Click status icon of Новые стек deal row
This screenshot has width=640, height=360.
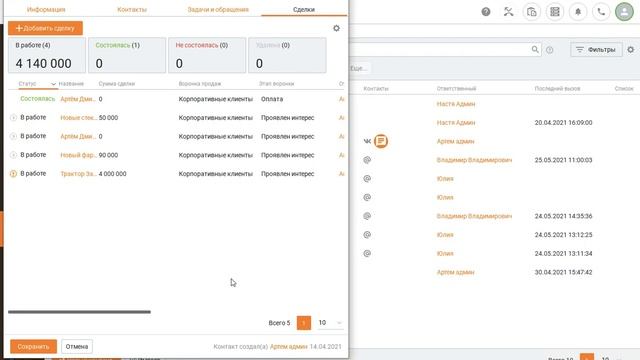click(x=13, y=118)
